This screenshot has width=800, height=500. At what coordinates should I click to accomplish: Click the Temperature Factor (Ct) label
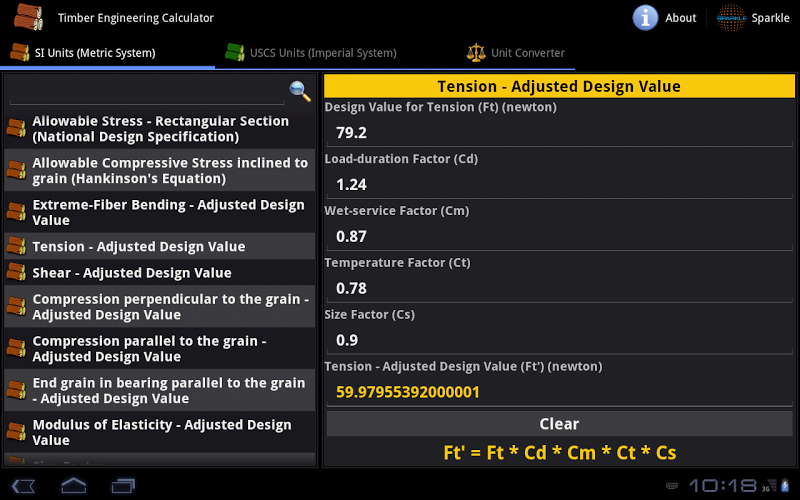[397, 263]
